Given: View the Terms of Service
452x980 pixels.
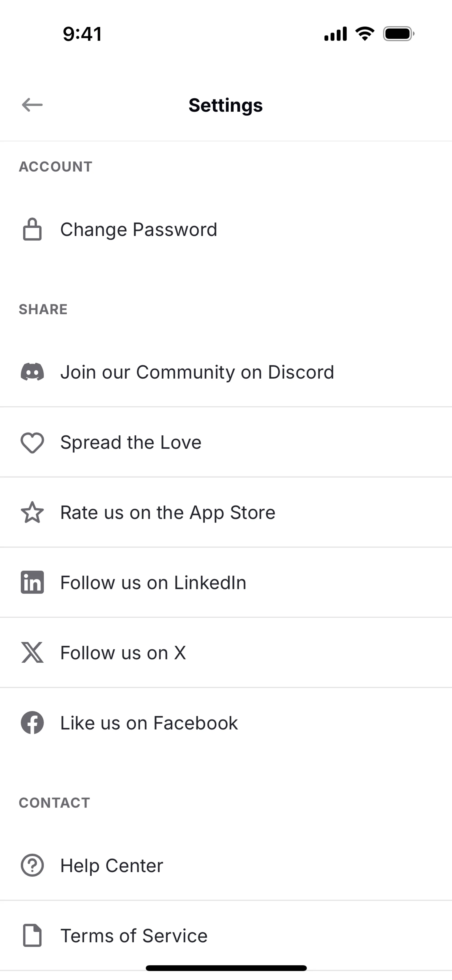Looking at the screenshot, I should (x=134, y=935).
